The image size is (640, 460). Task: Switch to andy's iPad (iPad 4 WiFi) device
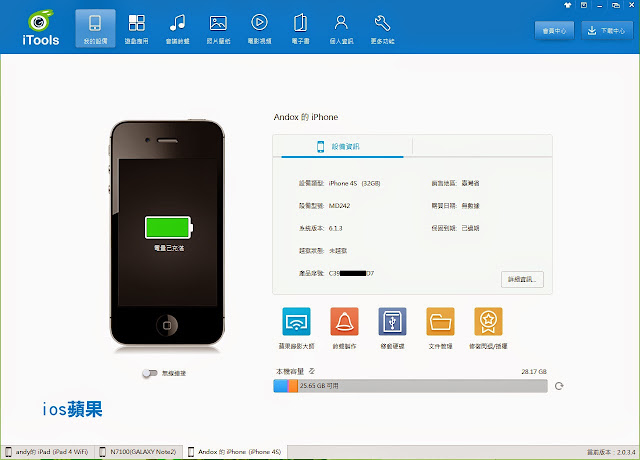48,452
